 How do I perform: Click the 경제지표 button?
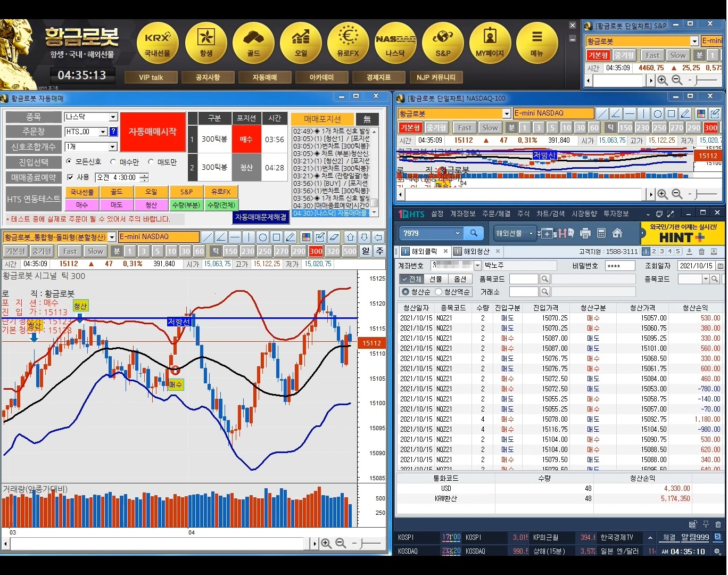pos(378,78)
